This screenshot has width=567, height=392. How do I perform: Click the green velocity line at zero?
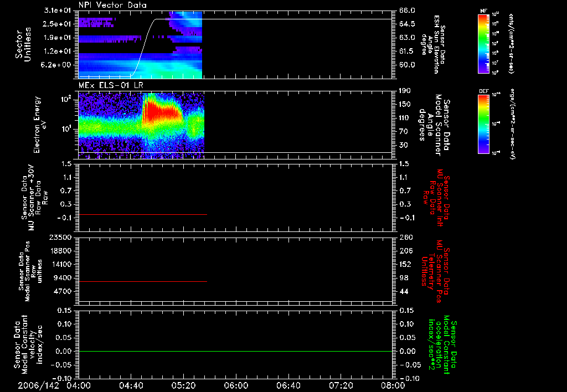(x=235, y=351)
